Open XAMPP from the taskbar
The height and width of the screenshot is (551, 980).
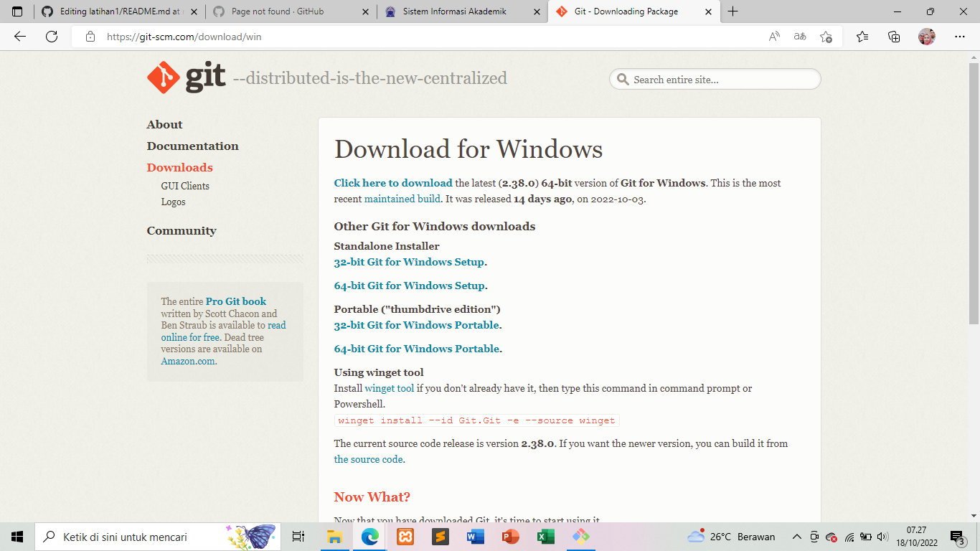click(405, 536)
